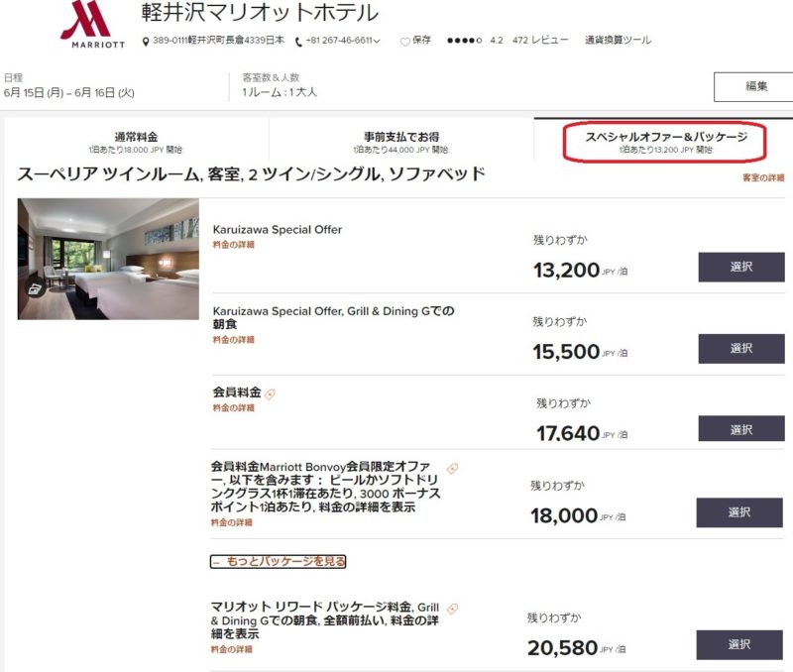
Task: Switch to the 事前支払でお得 tab
Action: tap(401, 142)
